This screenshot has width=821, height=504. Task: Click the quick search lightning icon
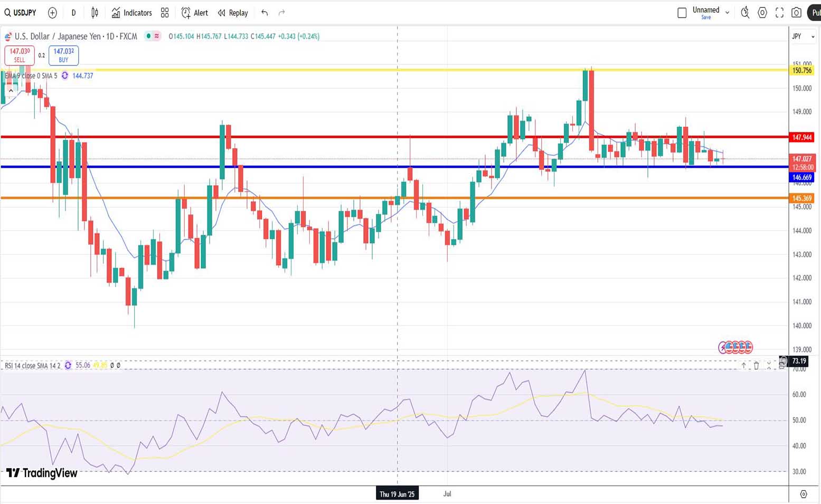click(745, 13)
